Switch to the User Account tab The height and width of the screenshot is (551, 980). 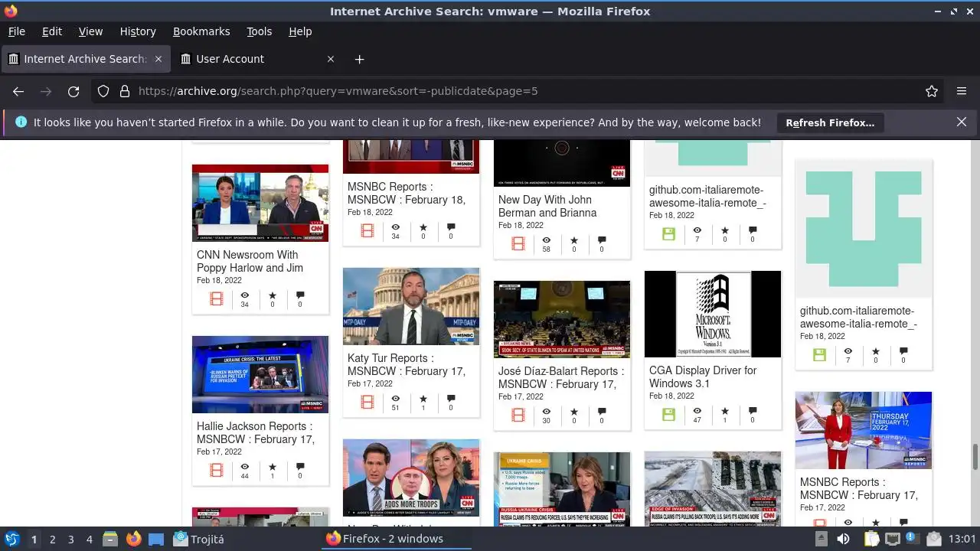point(259,59)
